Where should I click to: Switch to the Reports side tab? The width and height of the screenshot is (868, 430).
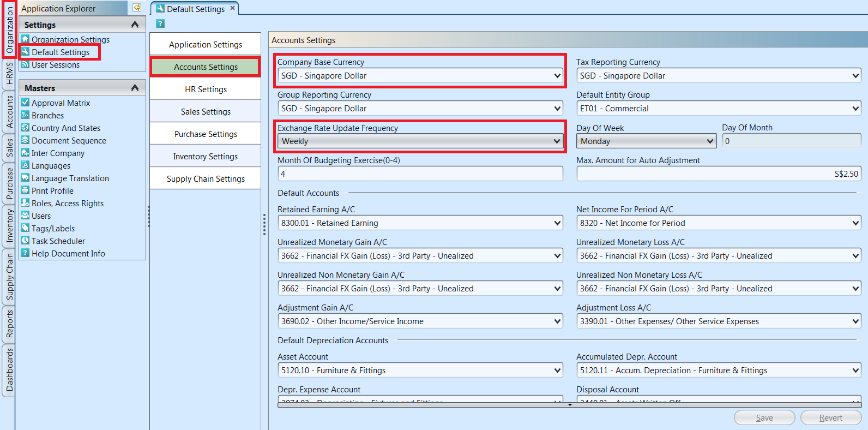click(9, 324)
